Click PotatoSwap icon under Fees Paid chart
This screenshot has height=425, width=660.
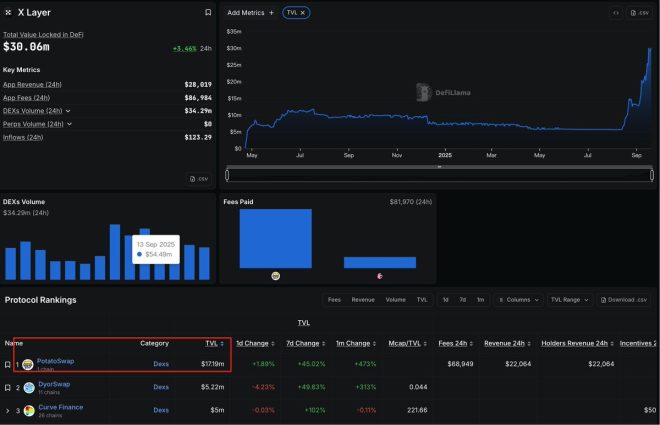tap(276, 276)
